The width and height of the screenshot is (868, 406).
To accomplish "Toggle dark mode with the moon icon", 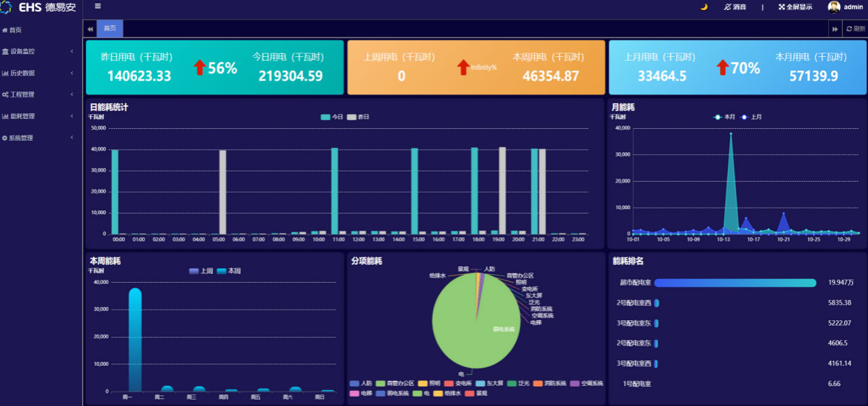I will (704, 7).
